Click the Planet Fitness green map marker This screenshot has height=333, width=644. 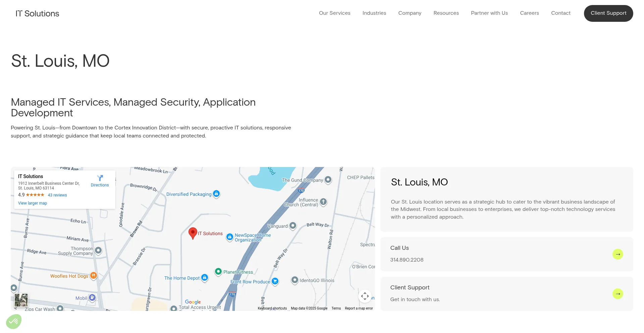(218, 271)
